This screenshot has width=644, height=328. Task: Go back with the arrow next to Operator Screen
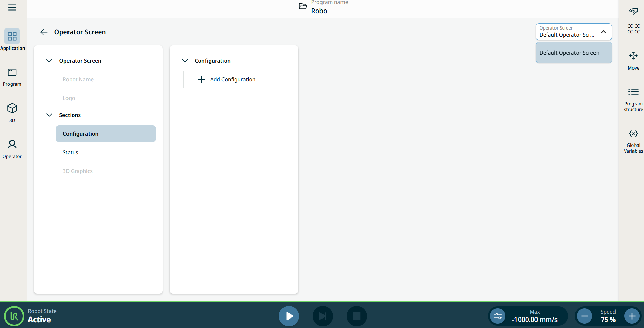(x=44, y=32)
